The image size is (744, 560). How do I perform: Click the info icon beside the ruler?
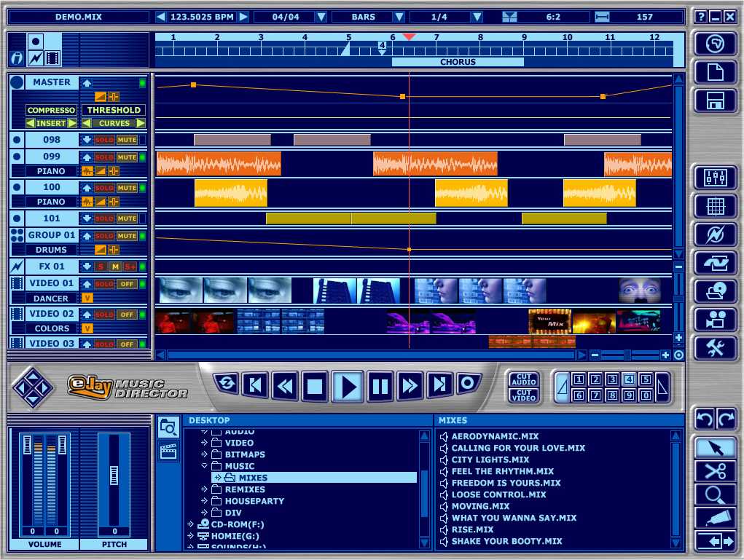[17, 58]
